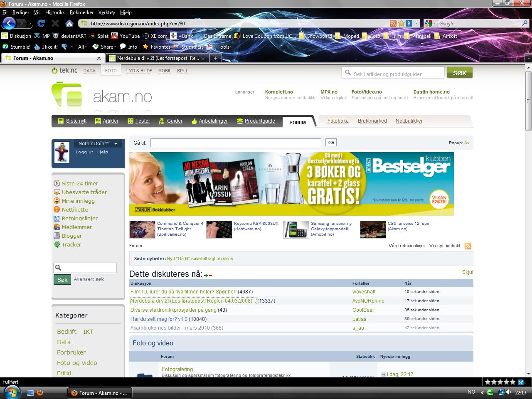This screenshot has width=532, height=399.
Task: Hide the discussion list with Skjul
Action: pyautogui.click(x=468, y=272)
